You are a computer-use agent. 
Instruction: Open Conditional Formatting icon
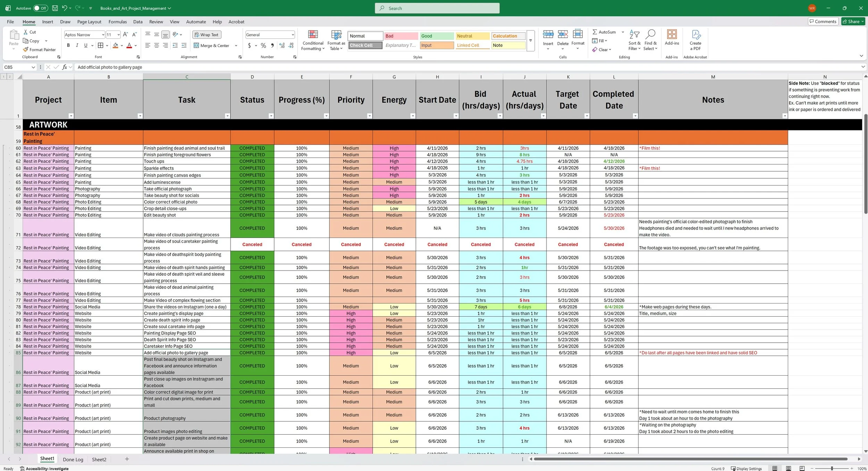313,34
